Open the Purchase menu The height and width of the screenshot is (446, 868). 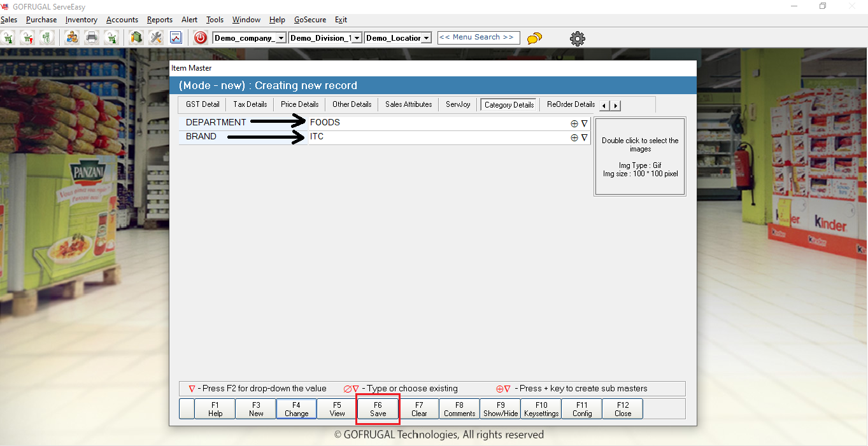pos(41,20)
